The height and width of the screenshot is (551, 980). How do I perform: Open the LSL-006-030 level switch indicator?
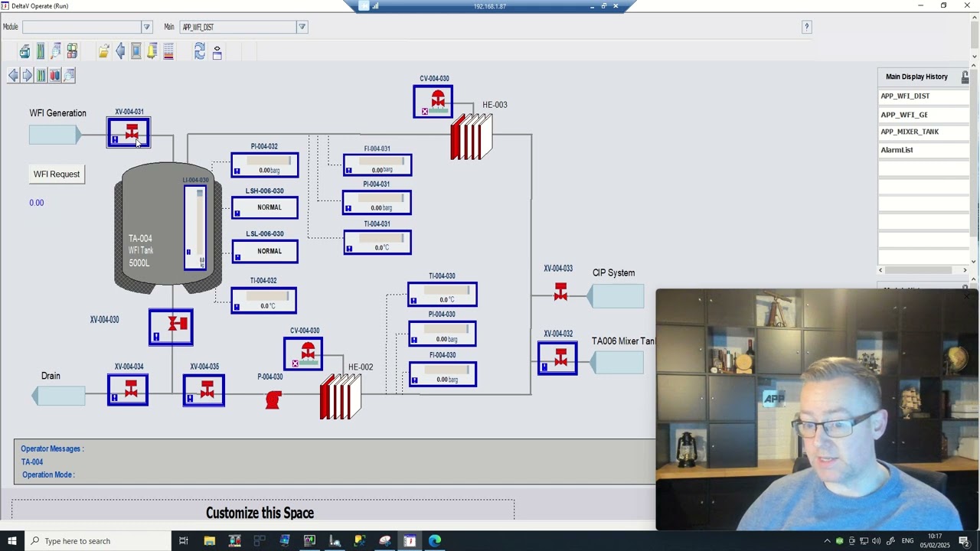pyautogui.click(x=265, y=251)
